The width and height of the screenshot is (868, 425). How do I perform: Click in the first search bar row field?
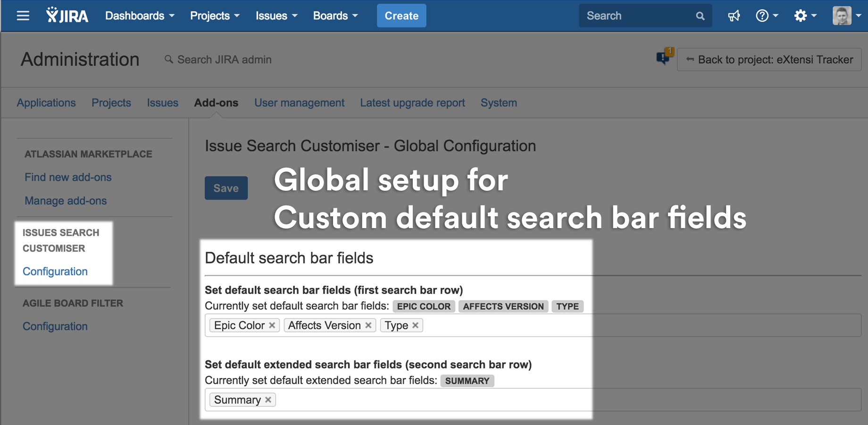click(533, 325)
